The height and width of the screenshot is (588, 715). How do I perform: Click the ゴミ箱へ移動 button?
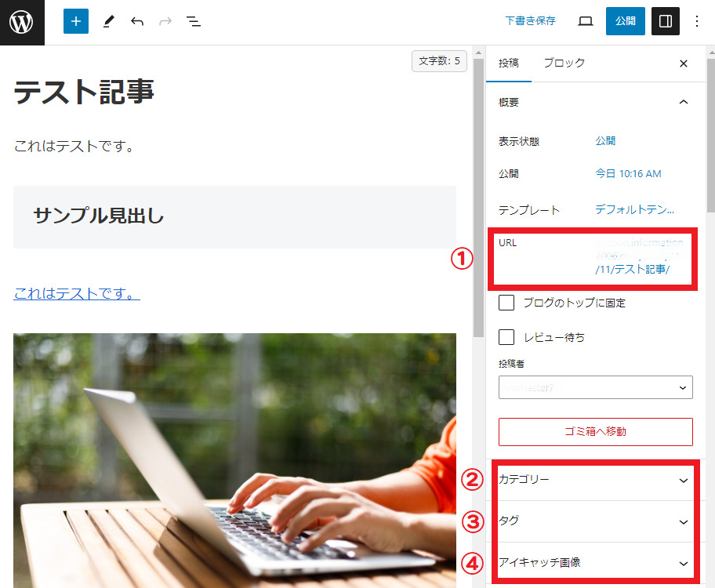595,432
